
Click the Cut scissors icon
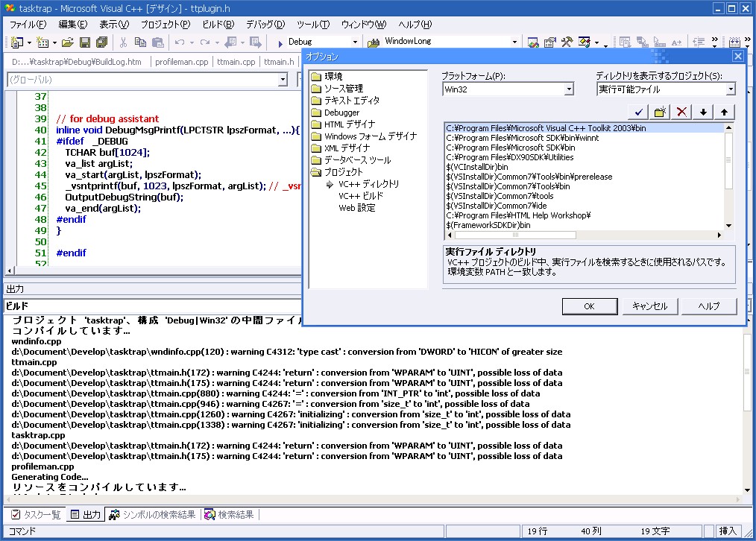[122, 42]
